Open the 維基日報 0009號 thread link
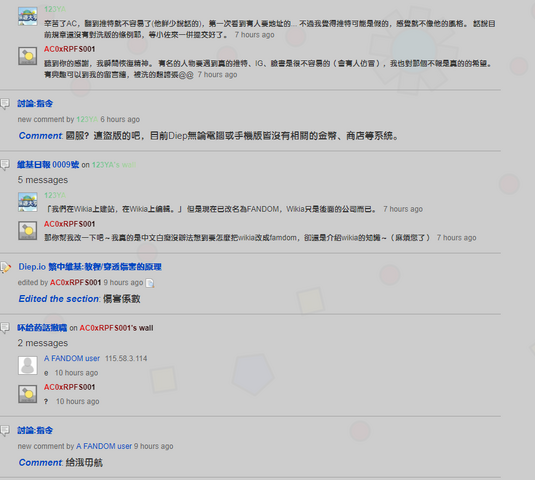The image size is (535, 480). coord(48,165)
